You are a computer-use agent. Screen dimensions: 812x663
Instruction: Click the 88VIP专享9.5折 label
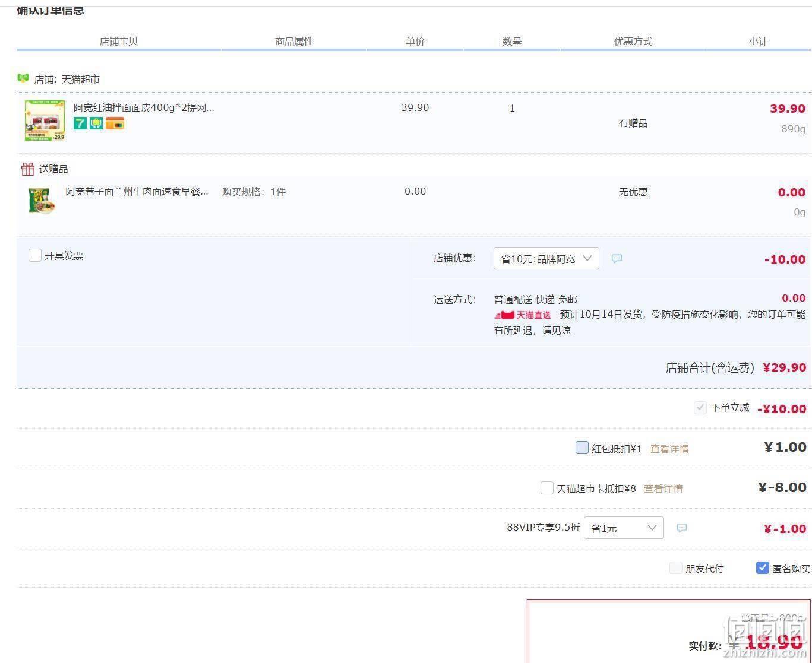[x=543, y=527]
